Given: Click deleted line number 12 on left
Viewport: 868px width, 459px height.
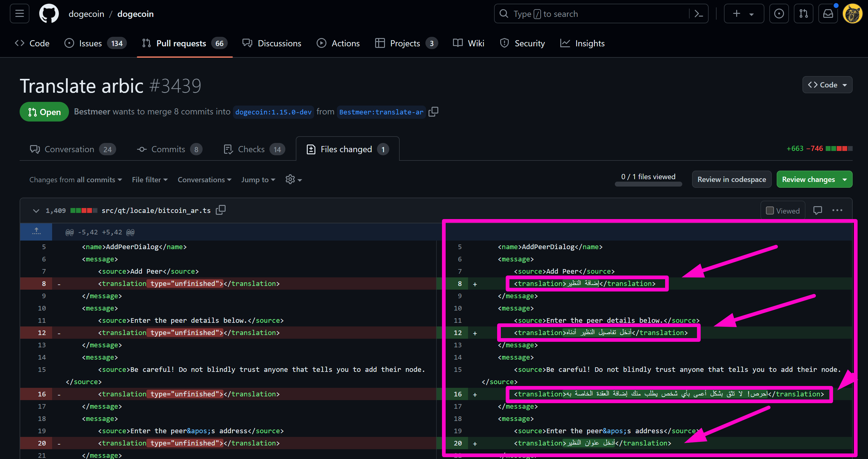Looking at the screenshot, I should [42, 333].
